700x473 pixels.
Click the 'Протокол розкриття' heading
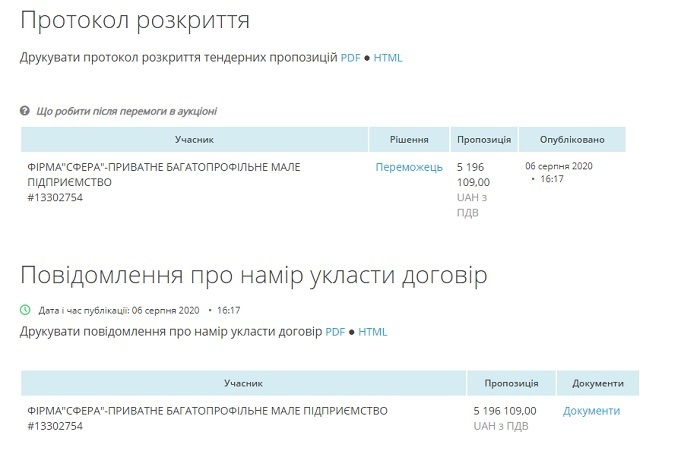pyautogui.click(x=135, y=21)
